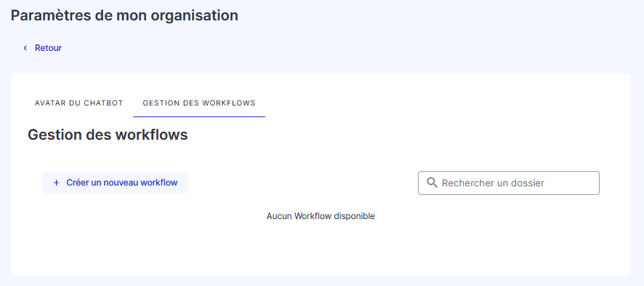Click the back chevron icon beside Retour

pyautogui.click(x=25, y=48)
